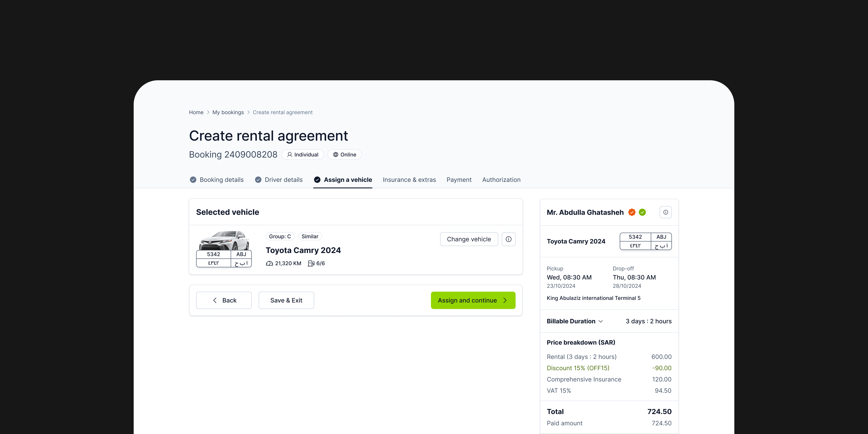Expand the Billable Duration chevron
This screenshot has height=434, width=868.
click(600, 321)
